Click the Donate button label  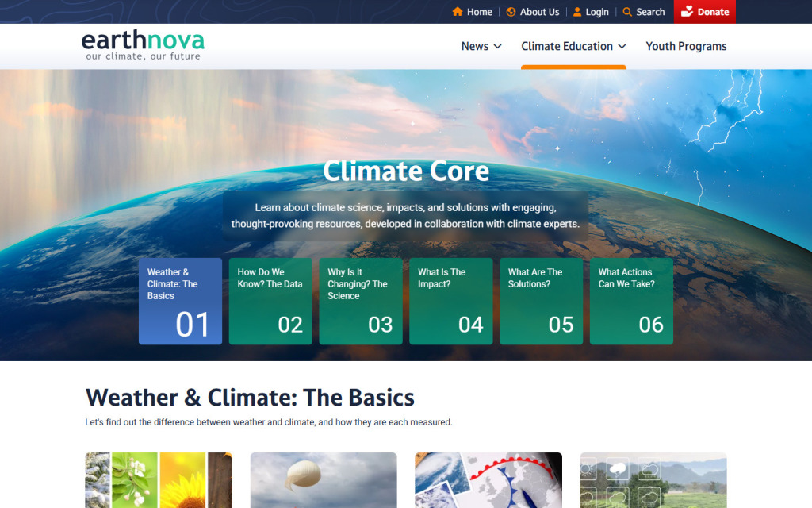click(x=713, y=12)
